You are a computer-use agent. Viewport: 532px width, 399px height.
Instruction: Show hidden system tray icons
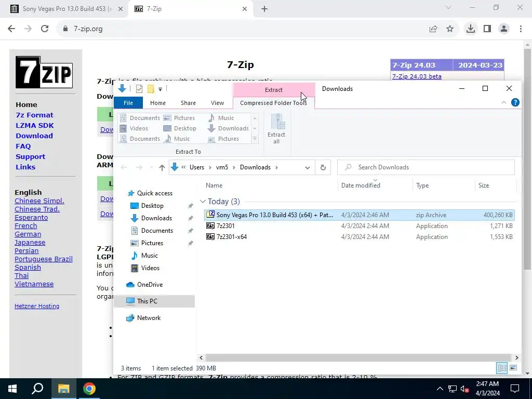(440, 389)
